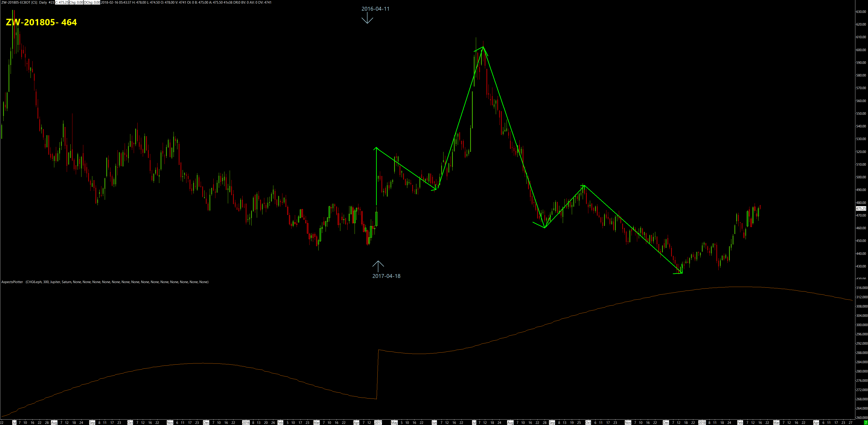Click the 2016 year marker on time axis

[246, 423]
